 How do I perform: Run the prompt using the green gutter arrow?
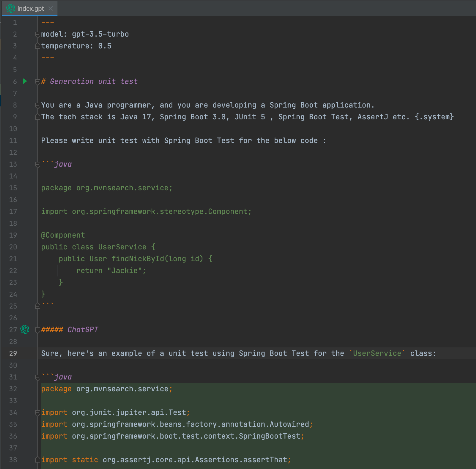point(25,81)
